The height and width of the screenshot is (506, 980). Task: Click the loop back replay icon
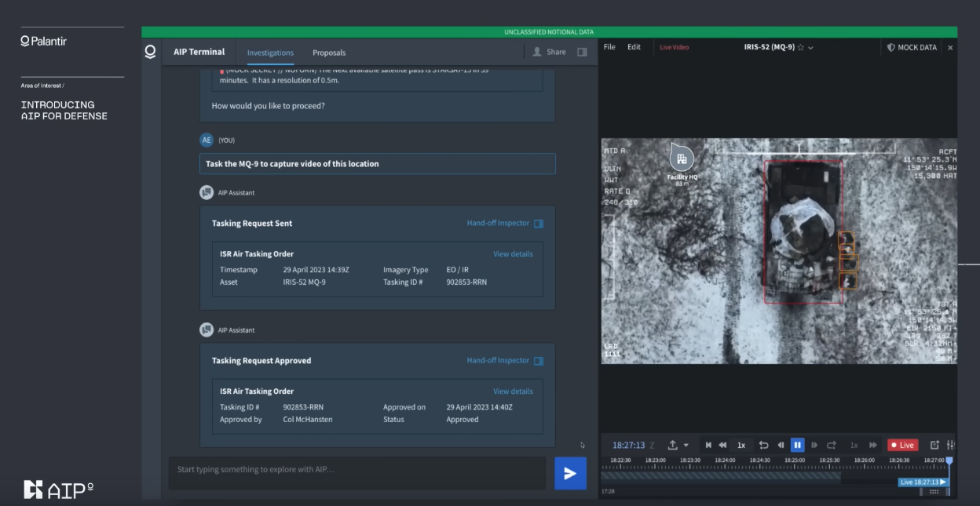763,445
